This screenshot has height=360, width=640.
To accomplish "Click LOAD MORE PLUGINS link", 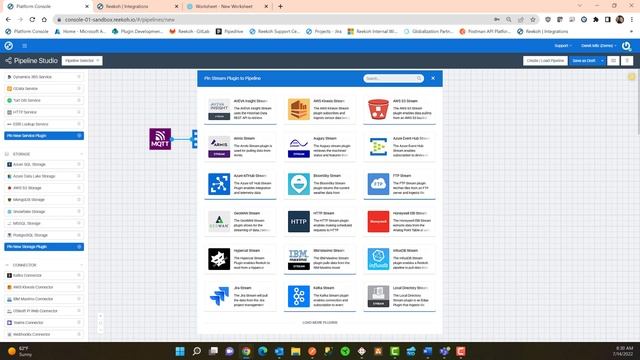I will point(320,322).
